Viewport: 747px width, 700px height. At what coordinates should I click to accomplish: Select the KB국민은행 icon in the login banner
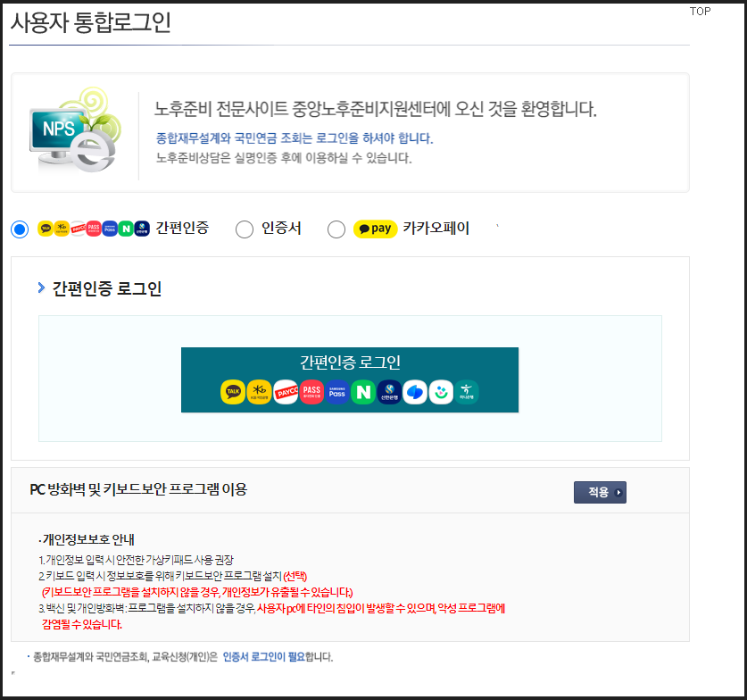pyautogui.click(x=257, y=391)
